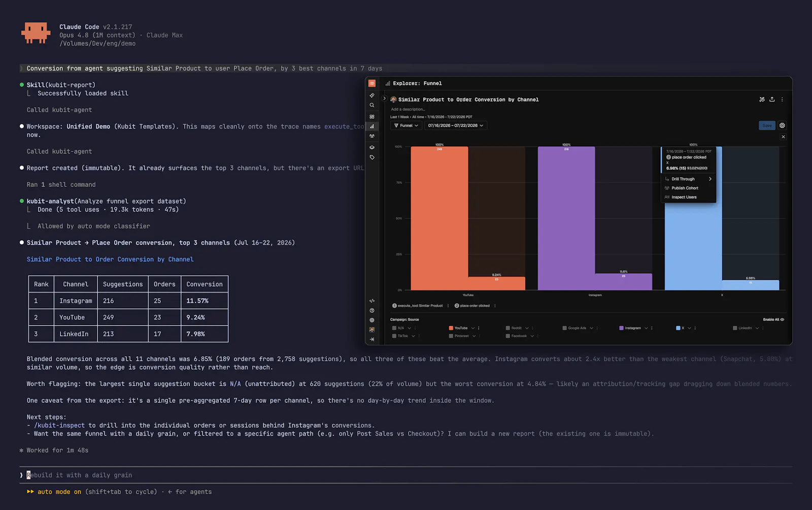
Task: Toggle the TikTok series checkbox
Action: click(394, 336)
